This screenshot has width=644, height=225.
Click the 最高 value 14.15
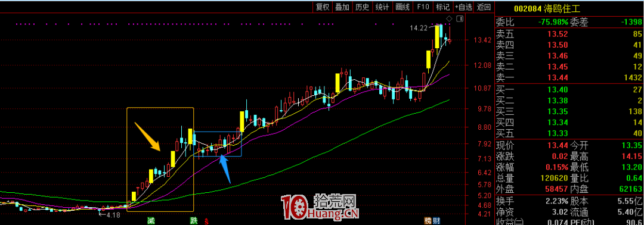tap(631, 156)
